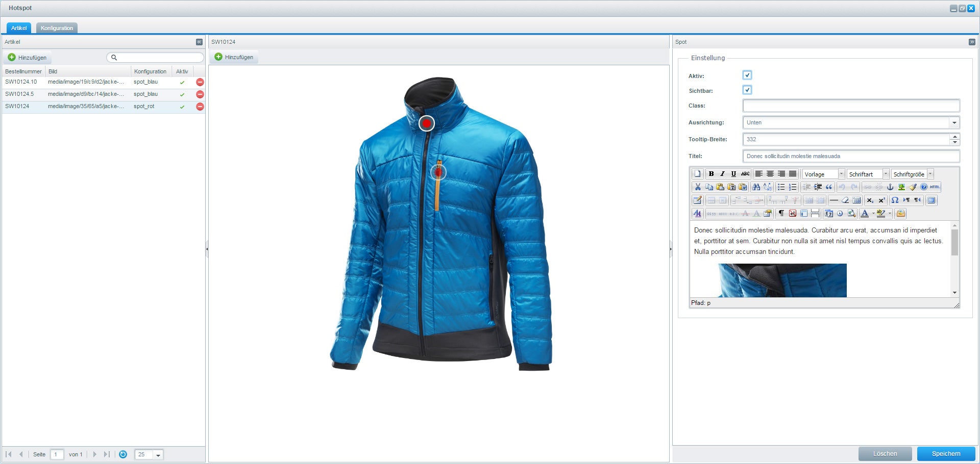Sort by the Aktiv column header

[182, 71]
